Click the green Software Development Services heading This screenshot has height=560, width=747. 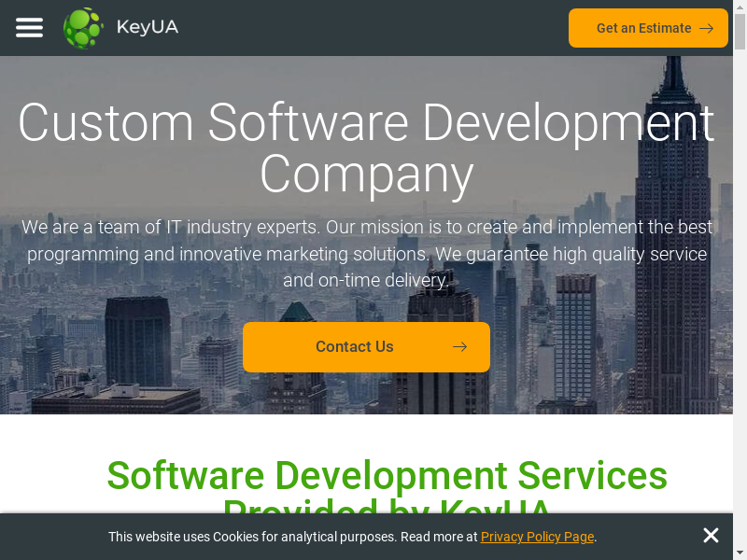coord(387,476)
